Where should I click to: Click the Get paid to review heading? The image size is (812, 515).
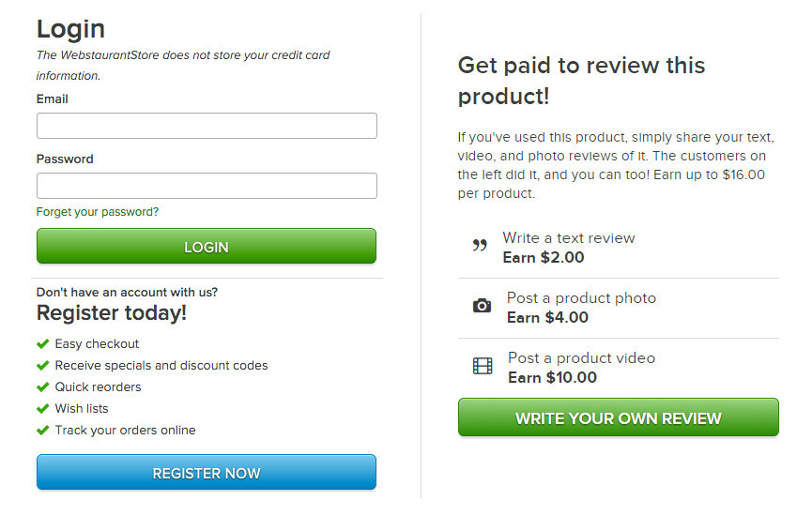click(x=582, y=81)
